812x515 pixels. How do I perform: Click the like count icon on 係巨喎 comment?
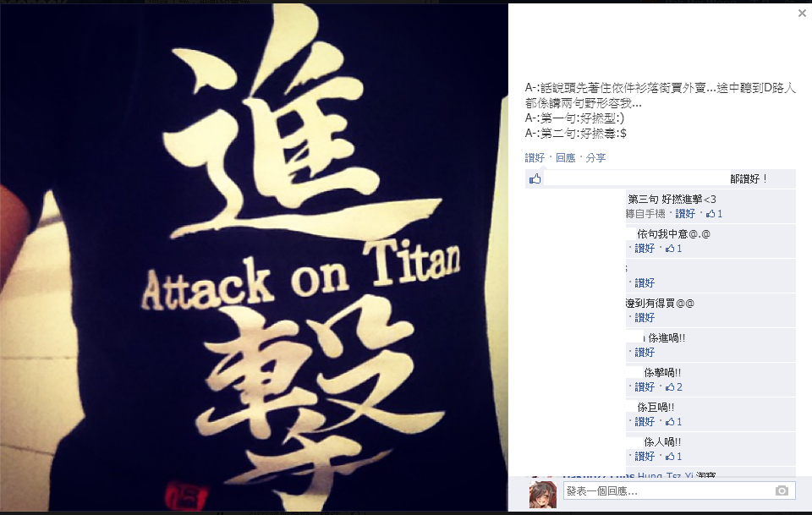pos(674,422)
